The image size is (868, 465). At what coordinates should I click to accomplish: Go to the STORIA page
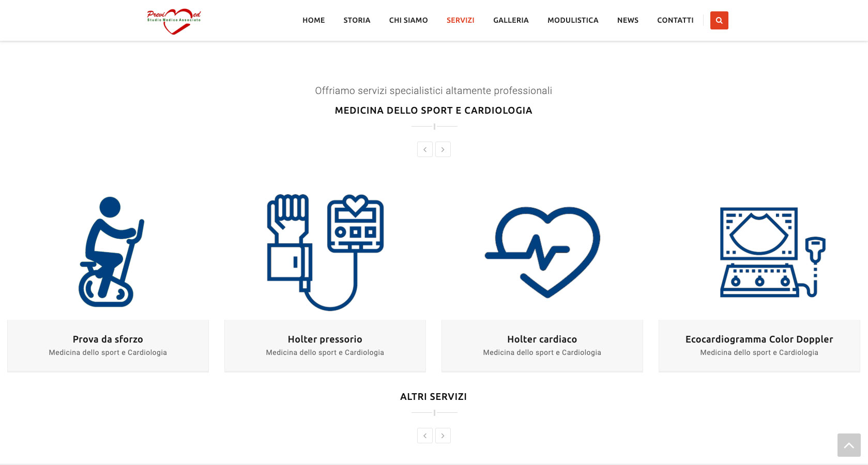pos(357,20)
